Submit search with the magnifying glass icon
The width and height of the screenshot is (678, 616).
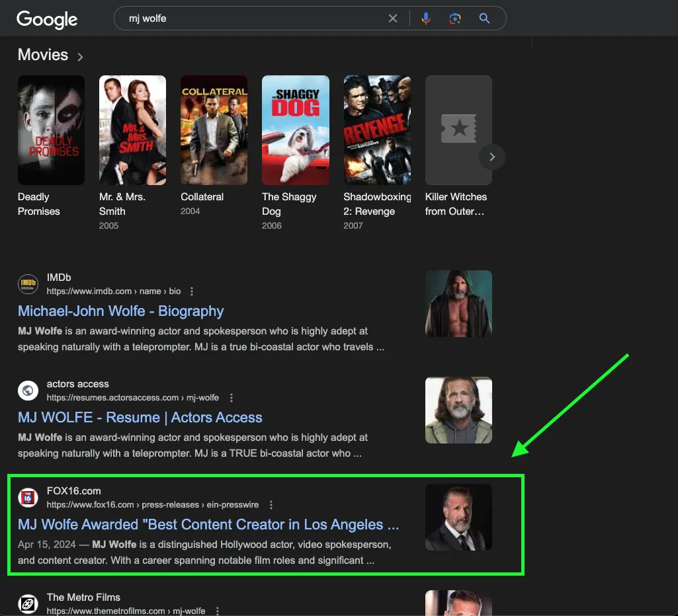tap(484, 18)
